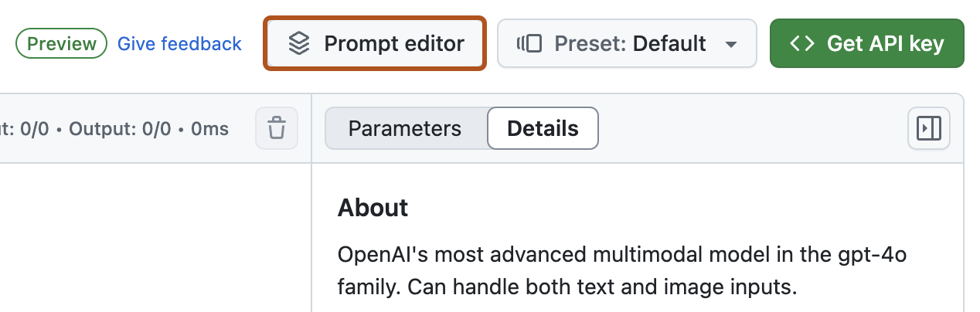Viewport: 980px width, 312px height.
Task: Switch to the Parameters tab
Action: [405, 128]
